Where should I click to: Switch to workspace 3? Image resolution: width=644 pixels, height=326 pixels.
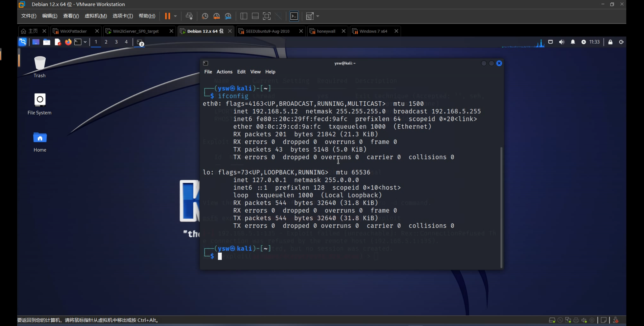[116, 42]
